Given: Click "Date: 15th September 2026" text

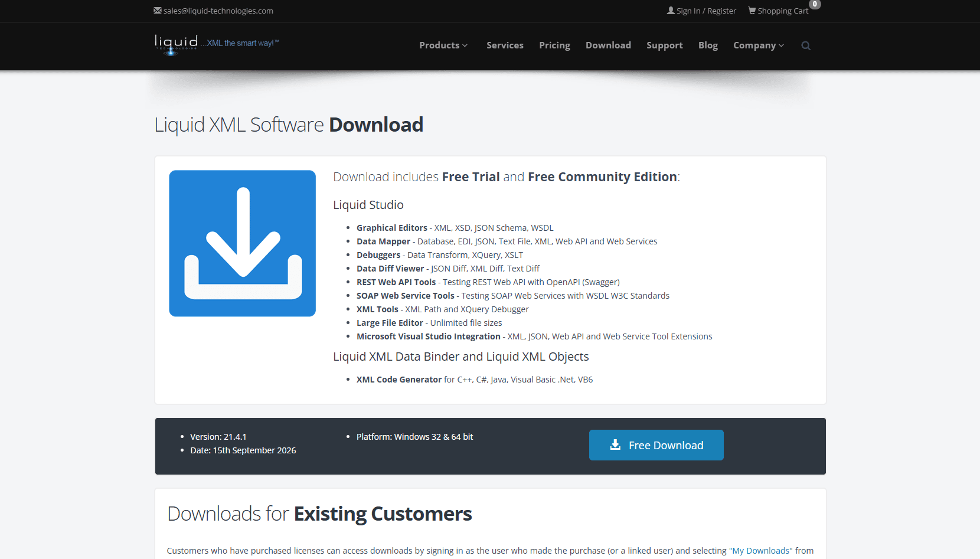Looking at the screenshot, I should (243, 450).
